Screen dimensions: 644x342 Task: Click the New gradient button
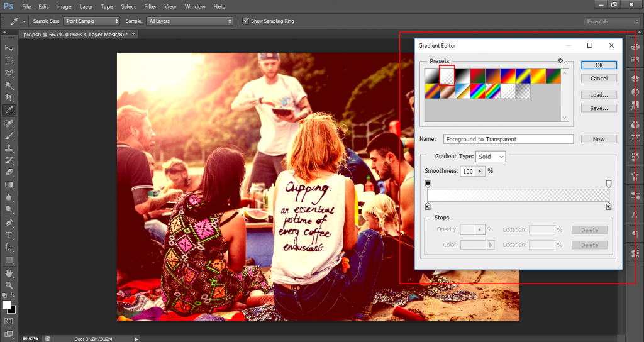[x=599, y=139]
